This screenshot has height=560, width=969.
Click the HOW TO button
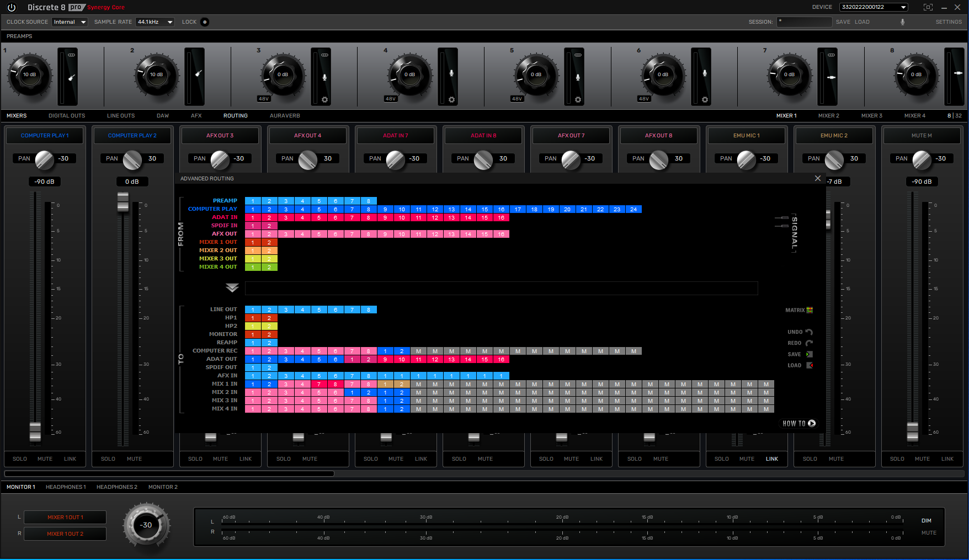point(798,423)
